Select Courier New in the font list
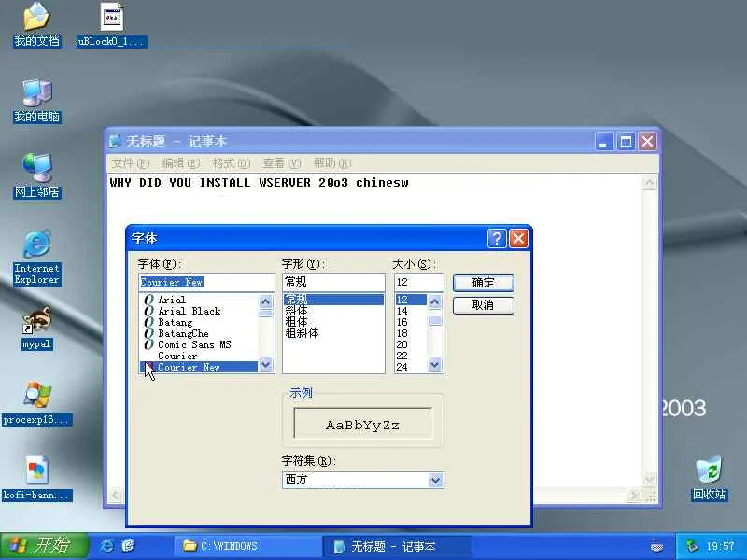747x560 pixels. coord(199,367)
